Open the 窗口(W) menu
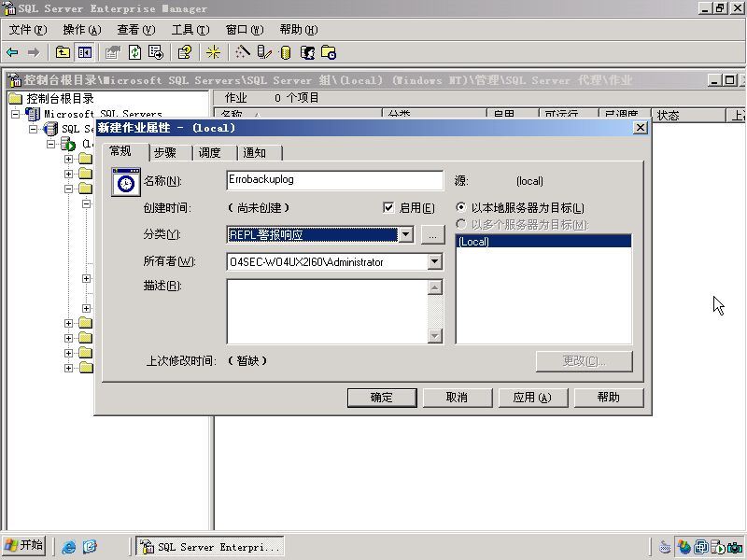The width and height of the screenshot is (747, 560). point(245,30)
